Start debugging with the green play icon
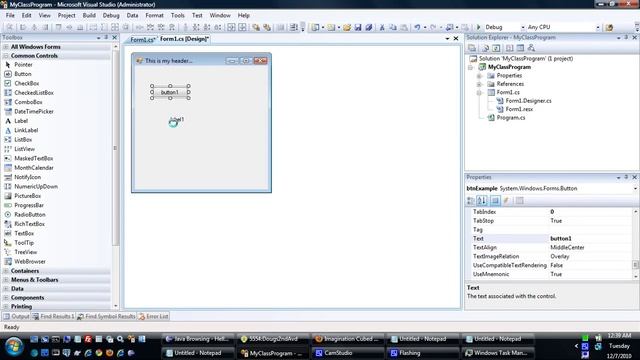 click(x=479, y=27)
